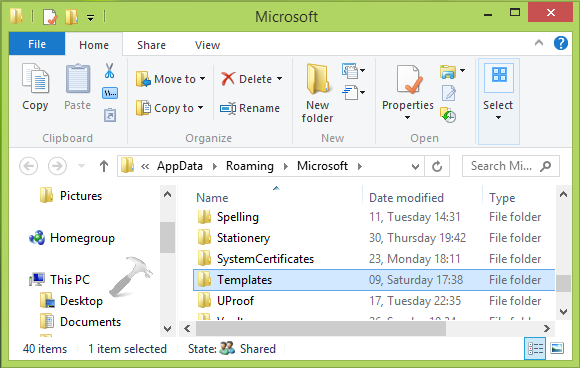
Task: Sort by the Date modified column
Action: tap(406, 198)
